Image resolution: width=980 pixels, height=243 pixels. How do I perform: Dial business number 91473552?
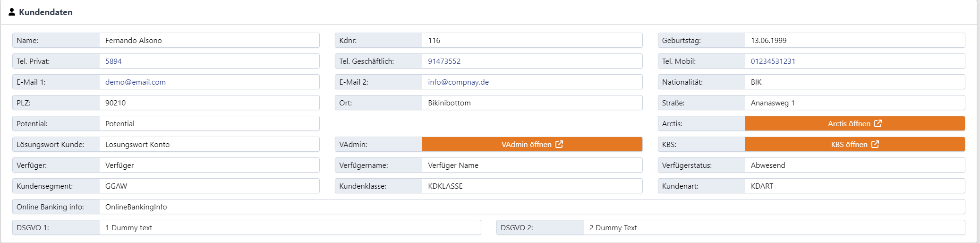pos(444,61)
